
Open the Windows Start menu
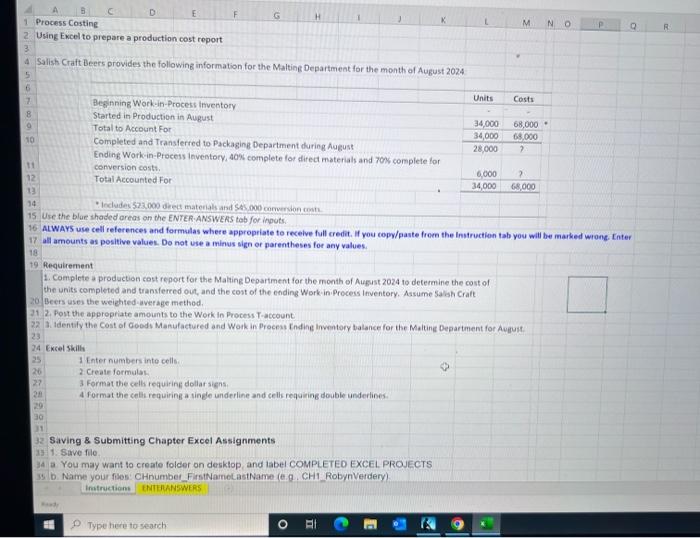pyautogui.click(x=49, y=525)
